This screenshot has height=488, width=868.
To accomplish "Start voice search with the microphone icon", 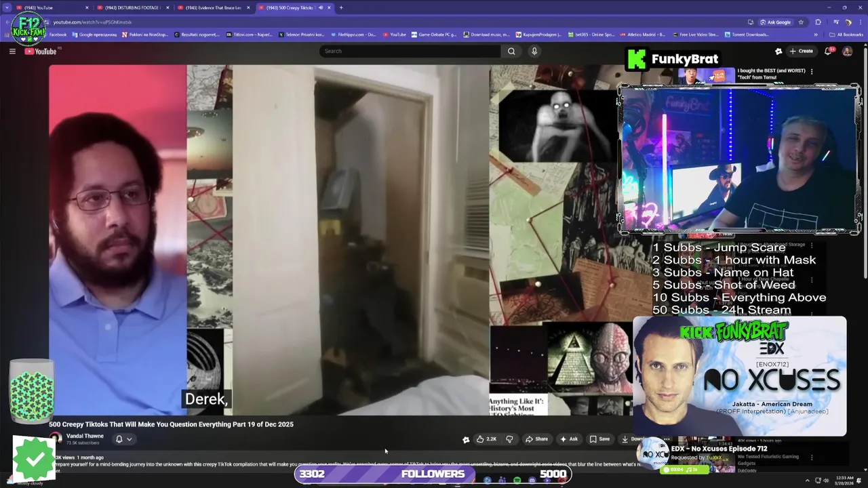I will click(x=534, y=51).
